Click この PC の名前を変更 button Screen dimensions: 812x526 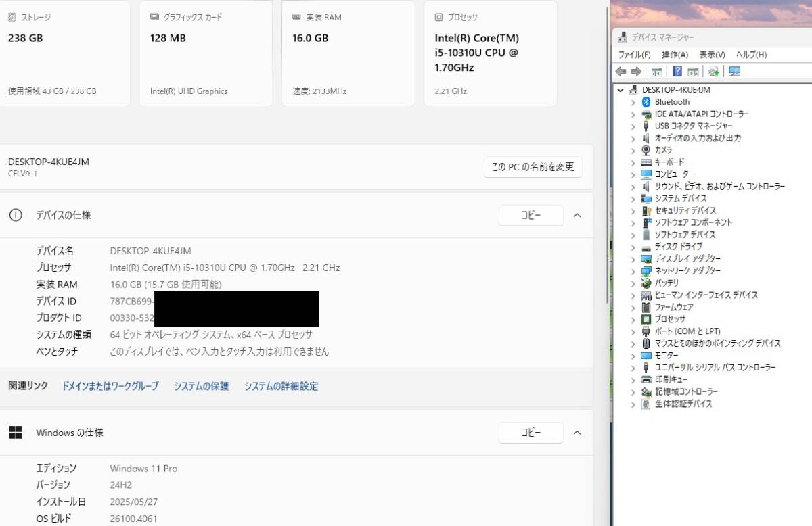533,167
